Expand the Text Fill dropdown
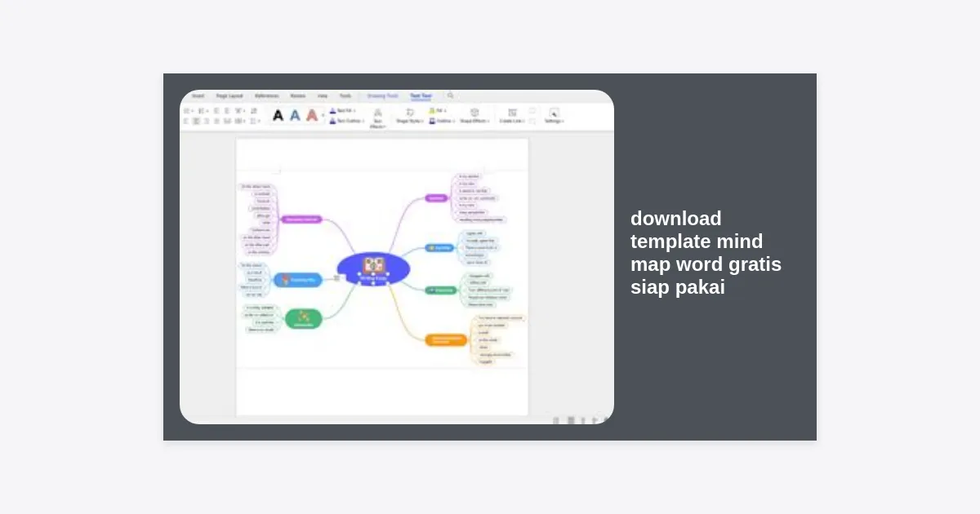 pos(343,110)
